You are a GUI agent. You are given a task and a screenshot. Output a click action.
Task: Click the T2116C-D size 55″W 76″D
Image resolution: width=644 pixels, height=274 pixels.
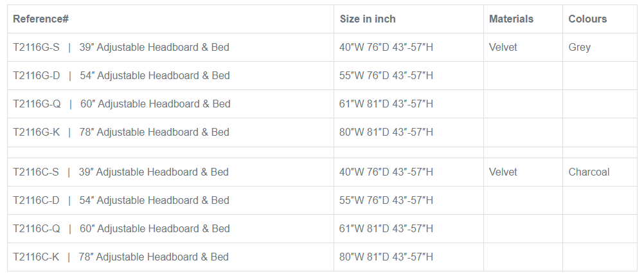[386, 200]
